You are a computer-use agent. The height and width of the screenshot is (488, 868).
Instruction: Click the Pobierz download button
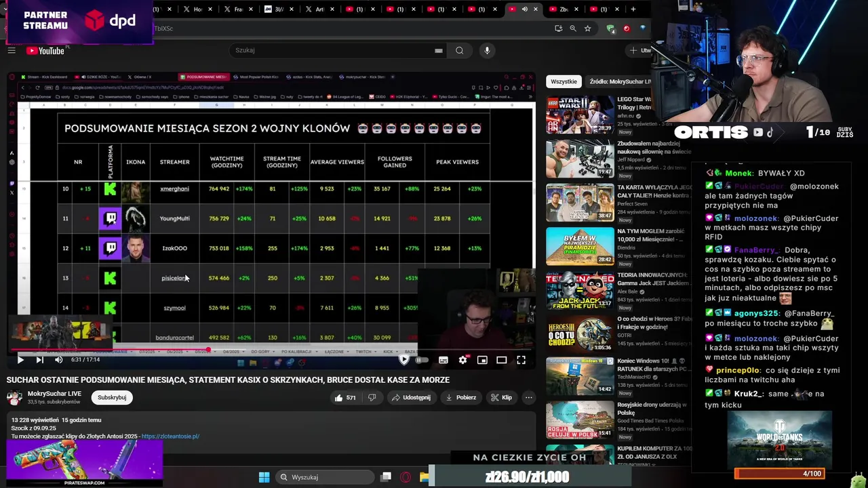(x=461, y=398)
